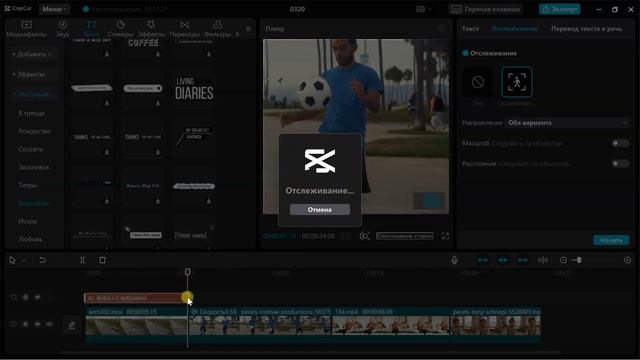
Task: Expand the Добавить текст section
Action: (x=34, y=54)
